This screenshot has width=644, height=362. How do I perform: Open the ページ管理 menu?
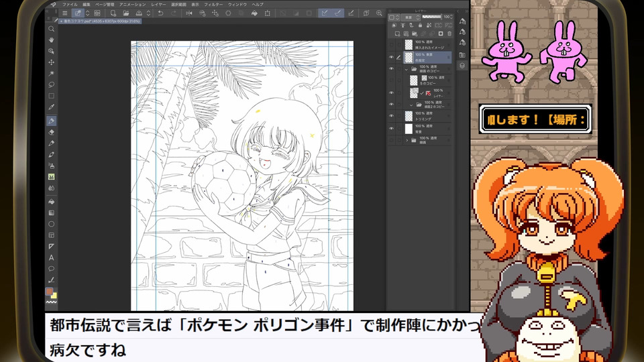(105, 4)
